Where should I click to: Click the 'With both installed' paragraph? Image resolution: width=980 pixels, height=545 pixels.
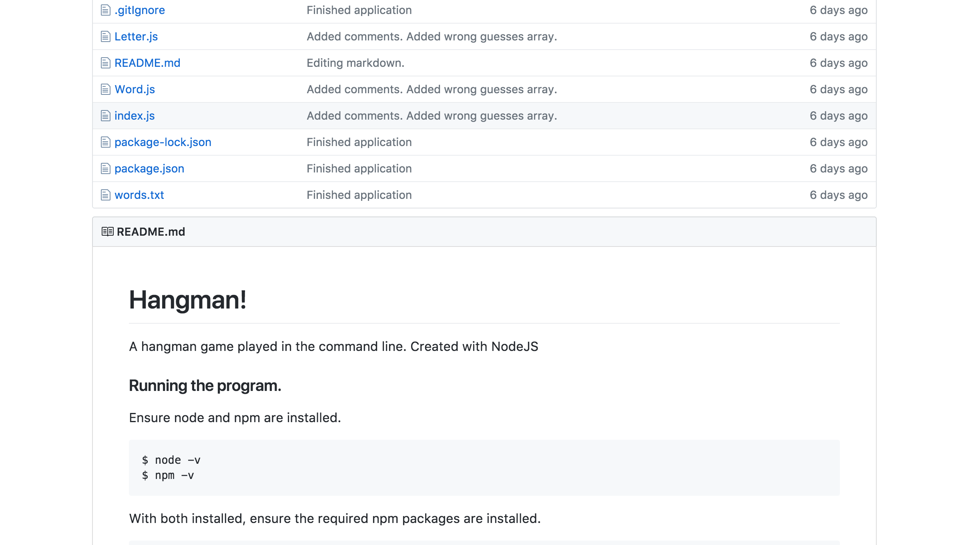coord(335,519)
